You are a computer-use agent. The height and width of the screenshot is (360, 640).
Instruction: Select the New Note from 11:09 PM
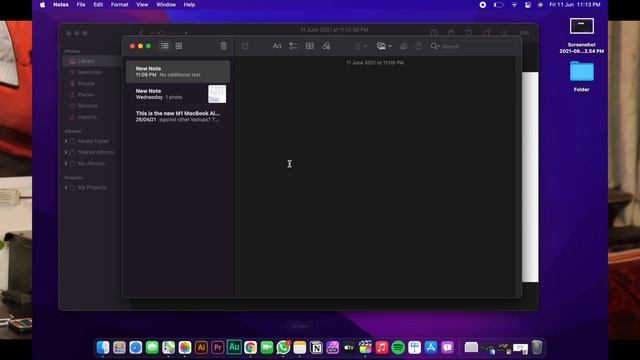tap(178, 71)
